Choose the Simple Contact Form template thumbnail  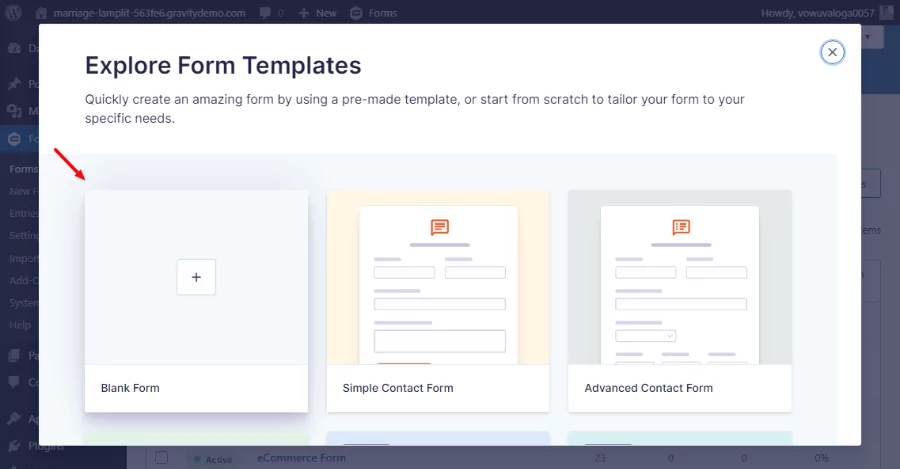pos(438,277)
